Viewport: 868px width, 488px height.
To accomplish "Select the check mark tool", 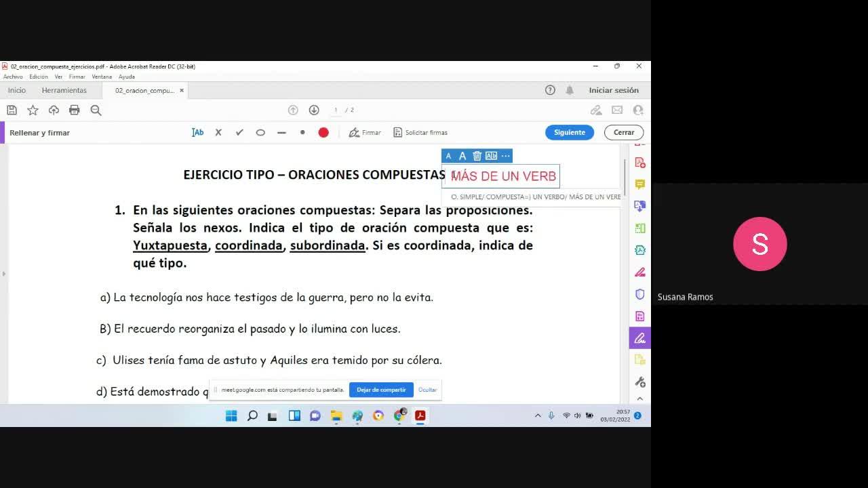I will tap(239, 132).
